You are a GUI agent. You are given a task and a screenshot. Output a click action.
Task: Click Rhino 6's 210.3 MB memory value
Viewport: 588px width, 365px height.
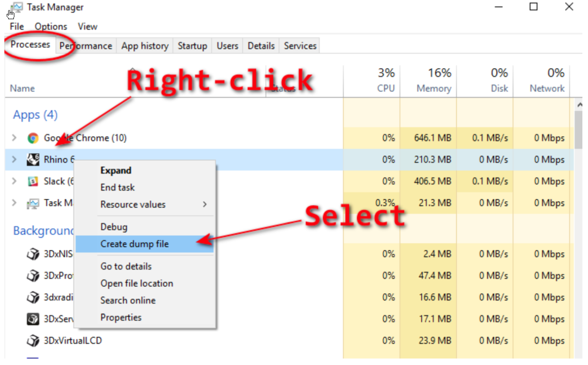pyautogui.click(x=433, y=160)
